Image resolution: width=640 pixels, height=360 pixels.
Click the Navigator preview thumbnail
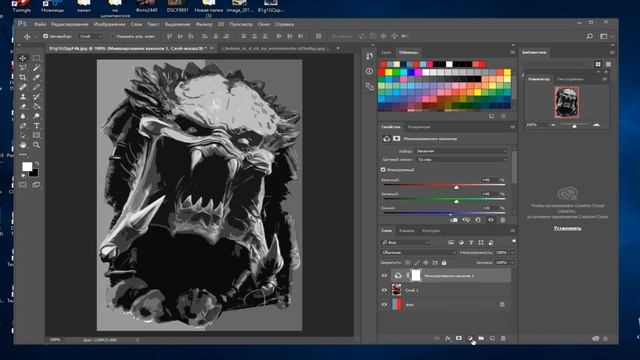click(567, 102)
